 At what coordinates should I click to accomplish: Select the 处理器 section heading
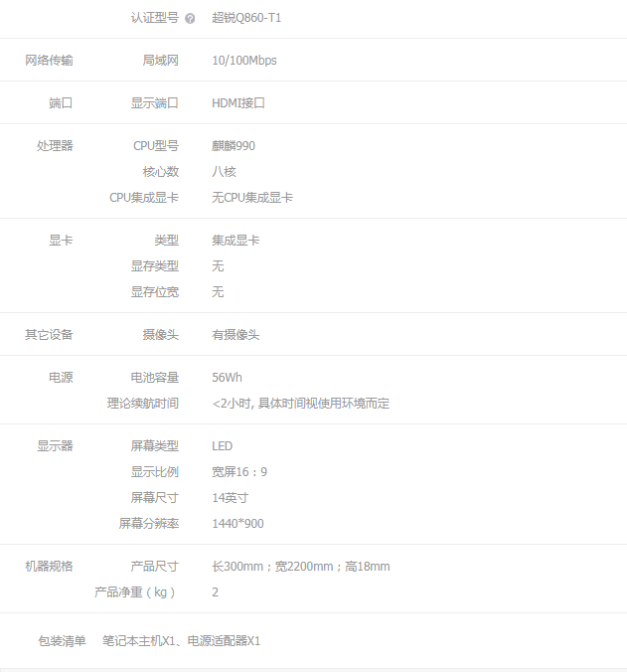(x=55, y=146)
